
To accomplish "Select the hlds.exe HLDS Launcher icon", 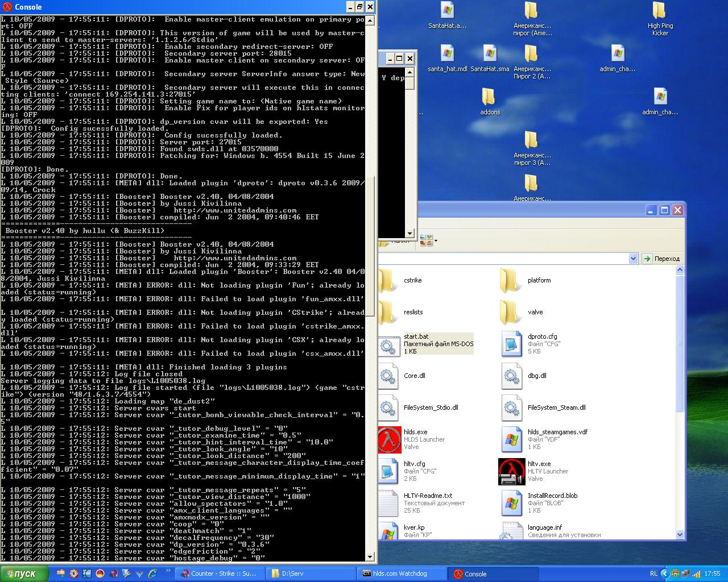I will click(x=390, y=439).
